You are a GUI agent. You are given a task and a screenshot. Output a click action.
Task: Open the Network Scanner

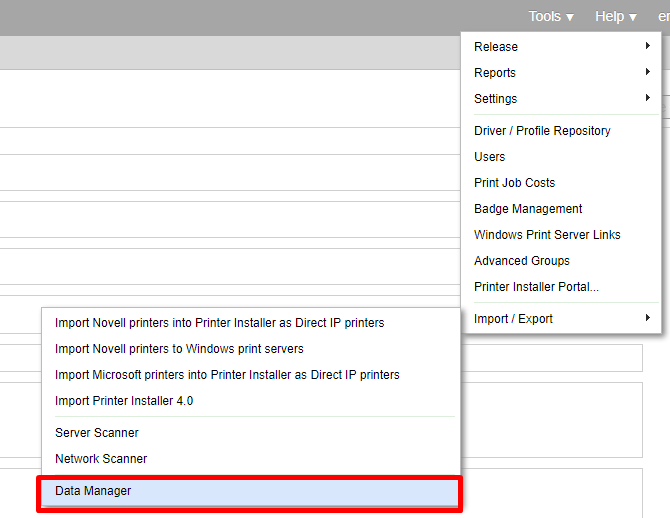pyautogui.click(x=101, y=459)
